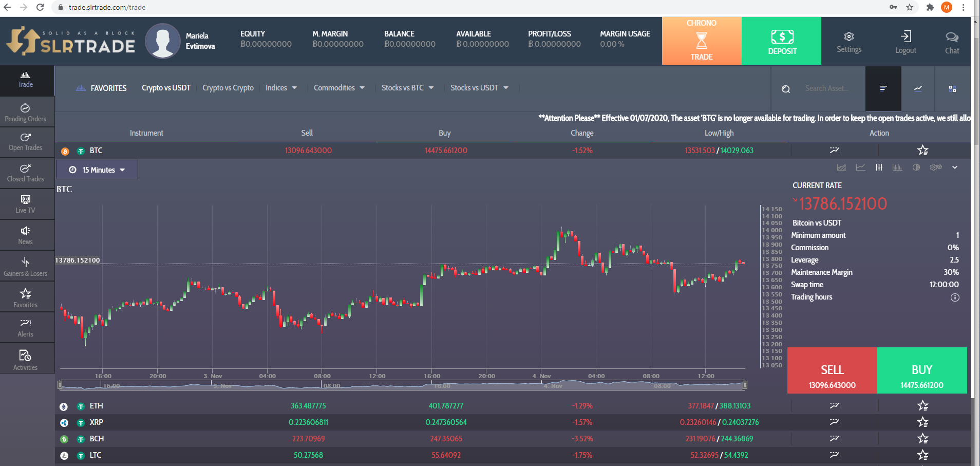980x466 pixels.
Task: Expand Stocks vs BTC dropdown
Action: (x=407, y=88)
